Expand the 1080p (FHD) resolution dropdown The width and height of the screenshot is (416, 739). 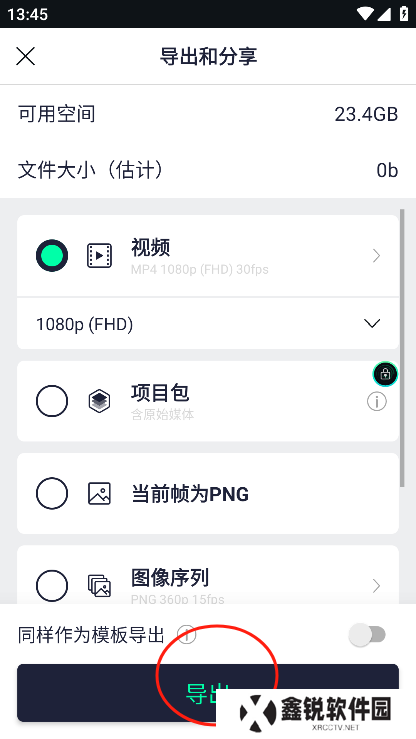pyautogui.click(x=208, y=324)
